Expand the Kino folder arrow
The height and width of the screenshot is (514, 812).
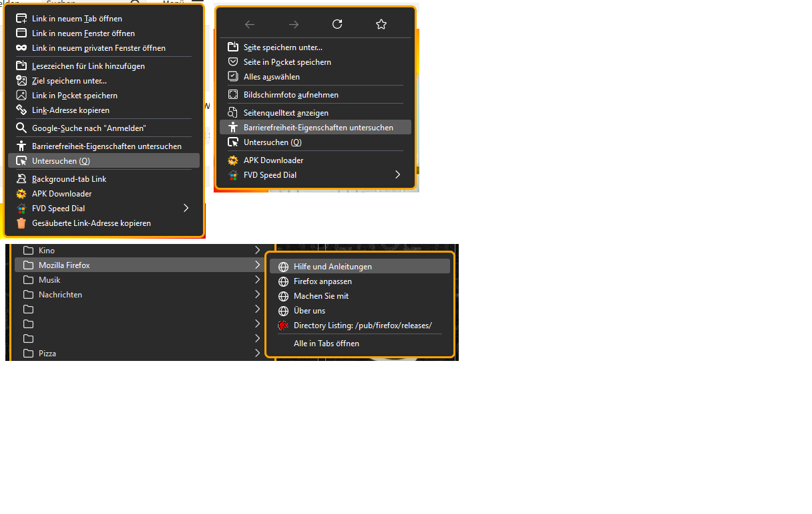click(x=258, y=251)
